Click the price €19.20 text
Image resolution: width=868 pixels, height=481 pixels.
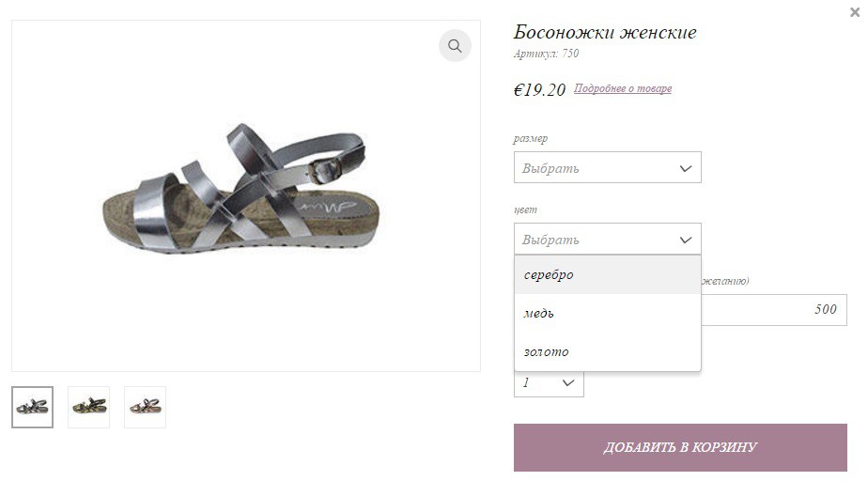pos(539,89)
